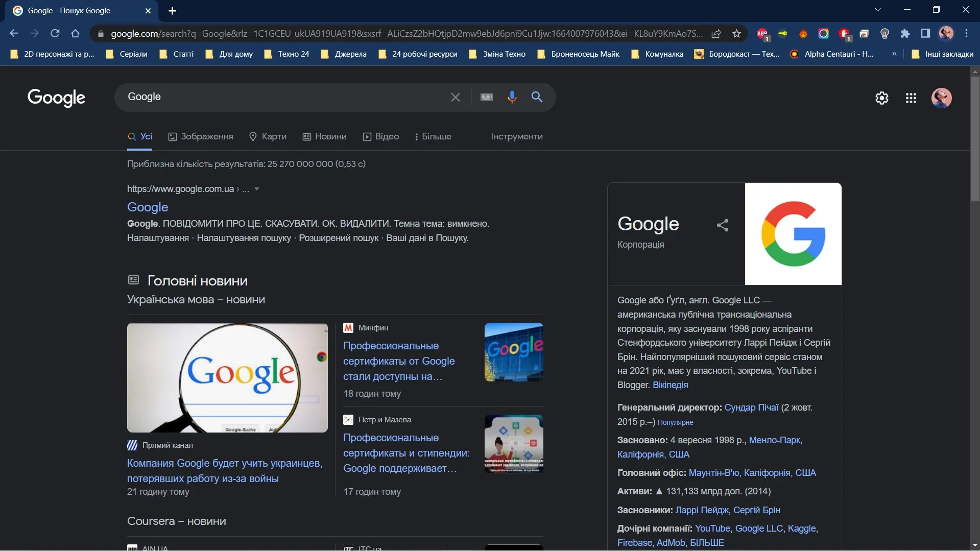The height and width of the screenshot is (551, 980).
Task: Follow the YouTube subsidiaries link
Action: point(713,529)
